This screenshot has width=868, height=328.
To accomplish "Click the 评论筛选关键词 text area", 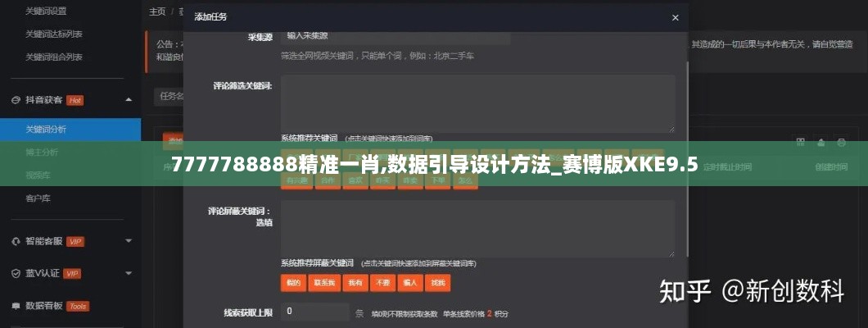I will coord(477,103).
